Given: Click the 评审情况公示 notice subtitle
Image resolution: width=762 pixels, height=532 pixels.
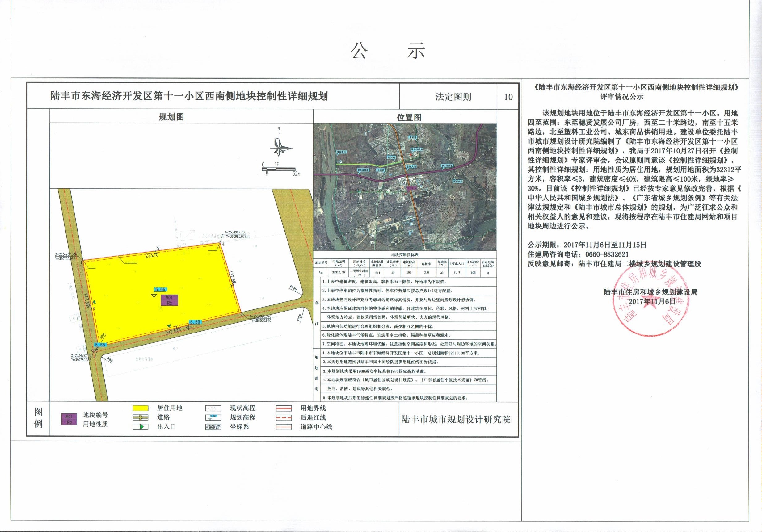Looking at the screenshot, I should (621, 97).
